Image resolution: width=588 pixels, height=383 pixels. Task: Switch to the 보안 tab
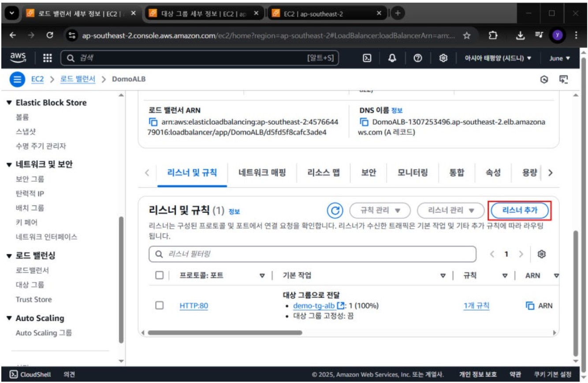click(368, 173)
